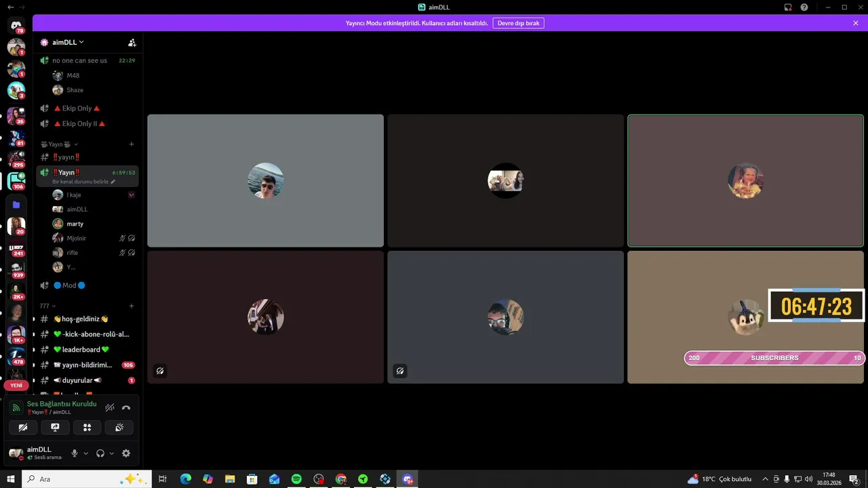Deafen using the headphones icon

coord(100,453)
